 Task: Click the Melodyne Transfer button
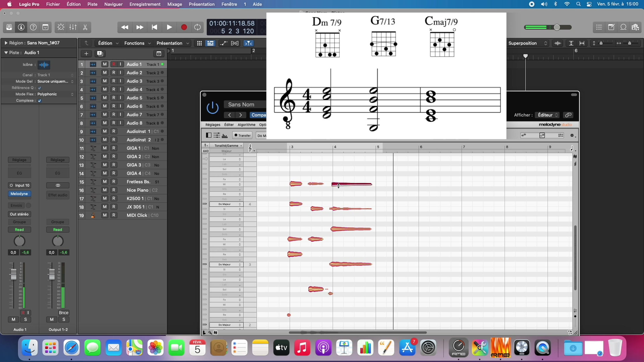click(242, 135)
